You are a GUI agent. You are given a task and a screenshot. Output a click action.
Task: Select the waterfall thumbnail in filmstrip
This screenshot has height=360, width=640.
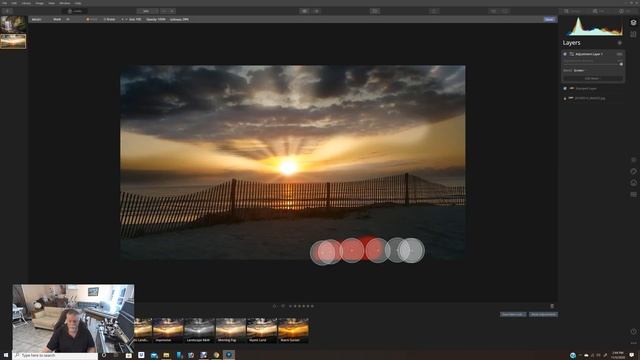[13, 25]
